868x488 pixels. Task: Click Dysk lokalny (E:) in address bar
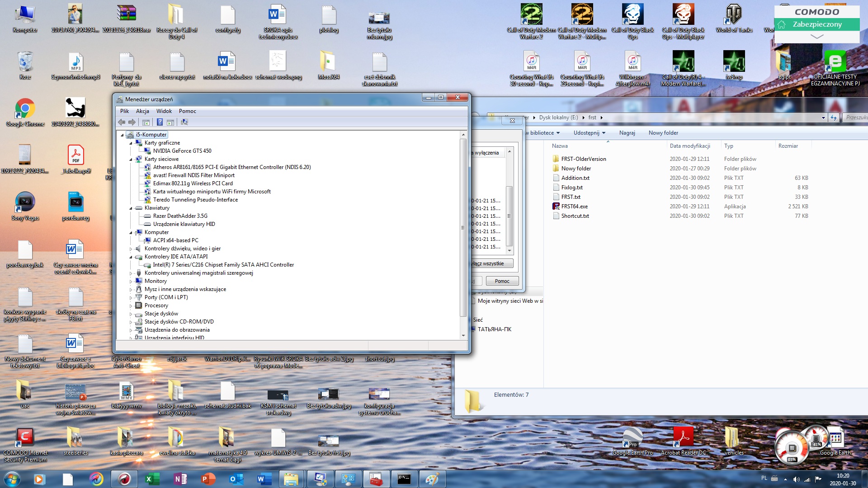[x=558, y=117]
